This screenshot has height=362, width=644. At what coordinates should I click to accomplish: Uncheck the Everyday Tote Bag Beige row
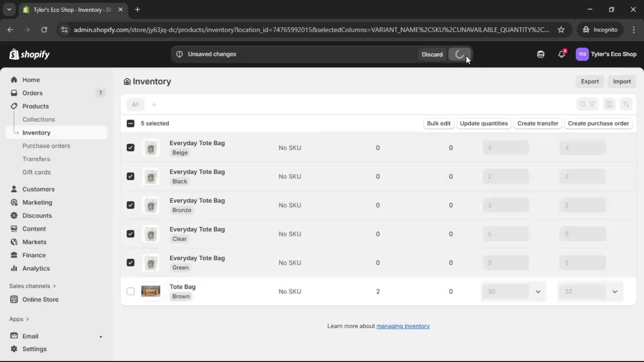coord(130,147)
